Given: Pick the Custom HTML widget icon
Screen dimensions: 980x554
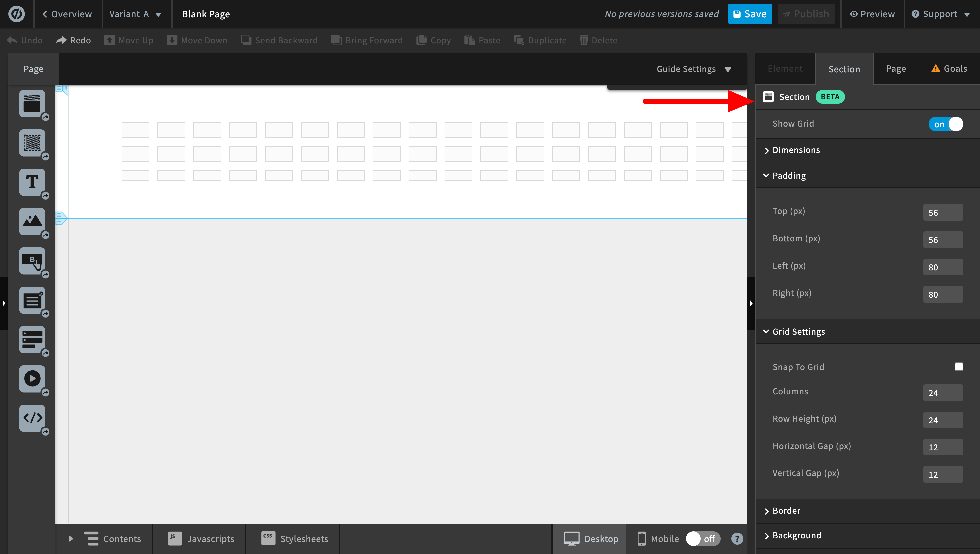Looking at the screenshot, I should [32, 418].
